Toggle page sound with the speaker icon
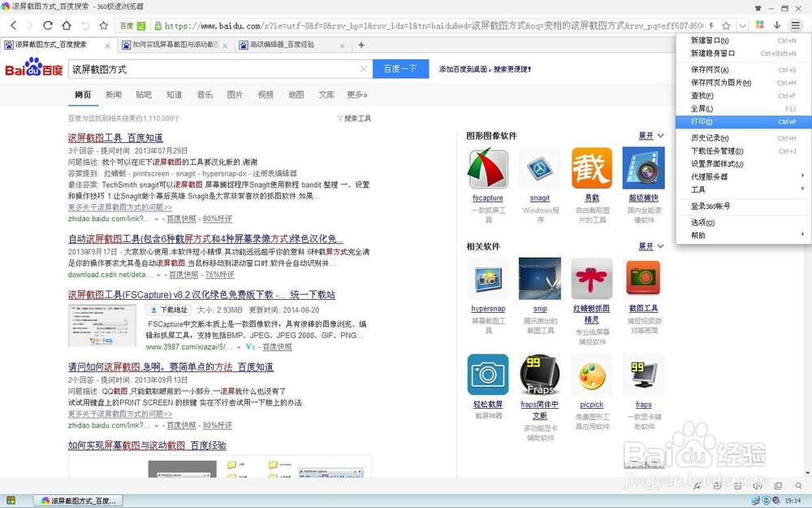The image size is (812, 508). click(x=758, y=486)
